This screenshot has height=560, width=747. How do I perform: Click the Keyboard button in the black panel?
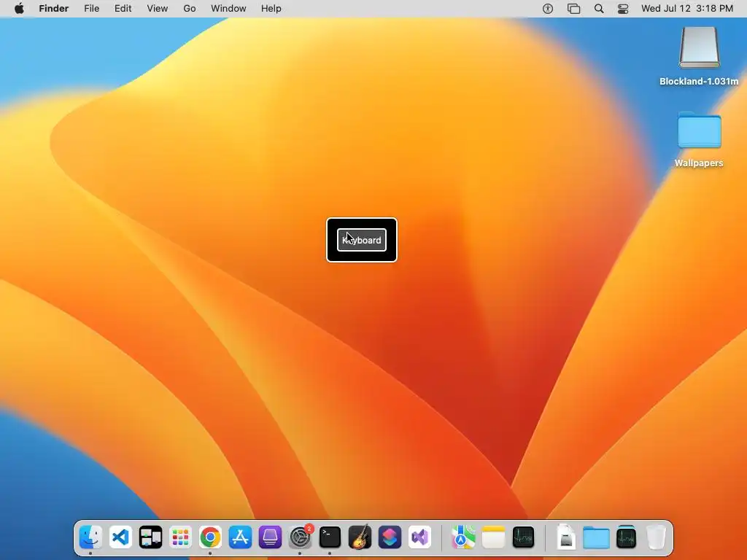362,240
